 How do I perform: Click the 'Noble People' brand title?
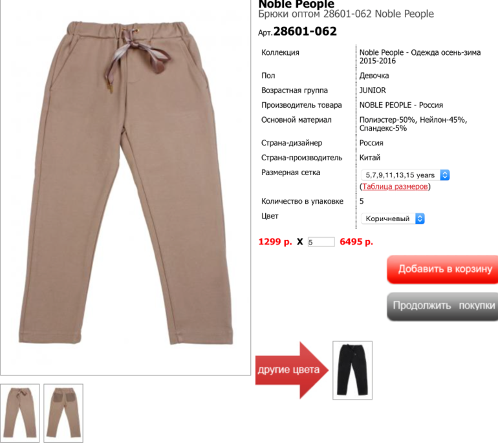click(x=296, y=4)
